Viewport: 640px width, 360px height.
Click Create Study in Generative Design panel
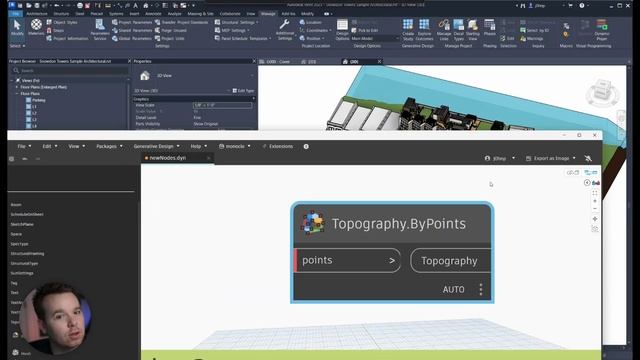click(408, 30)
